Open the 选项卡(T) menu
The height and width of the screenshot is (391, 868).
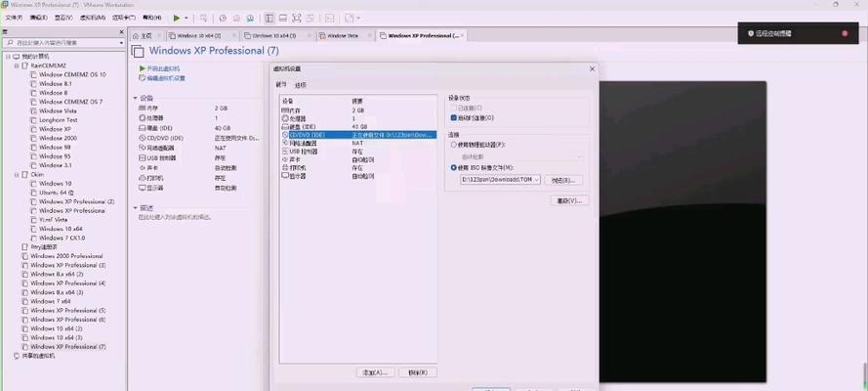[123, 18]
